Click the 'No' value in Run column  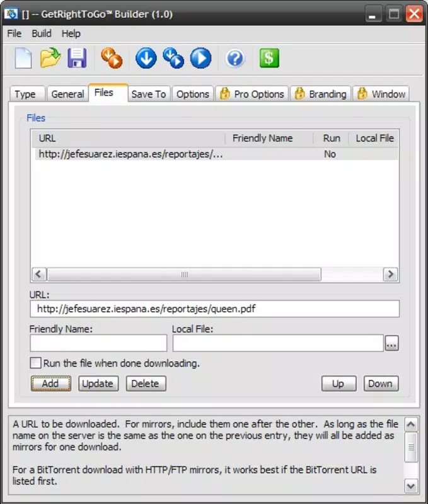pos(330,154)
